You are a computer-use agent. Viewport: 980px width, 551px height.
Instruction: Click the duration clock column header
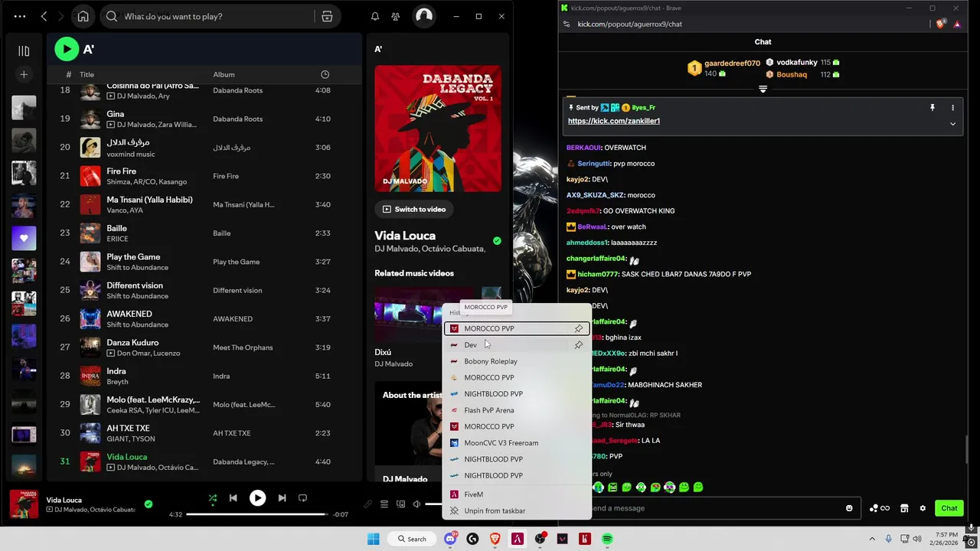[x=325, y=74]
